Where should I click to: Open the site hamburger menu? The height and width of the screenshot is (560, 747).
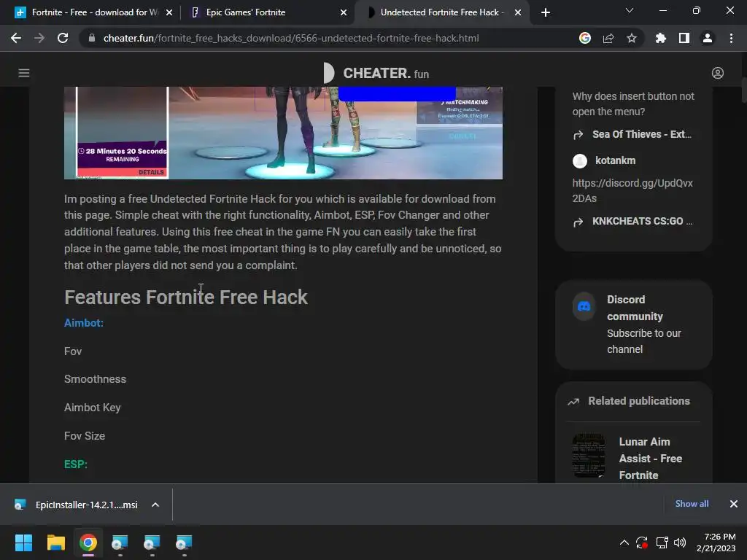click(x=24, y=73)
